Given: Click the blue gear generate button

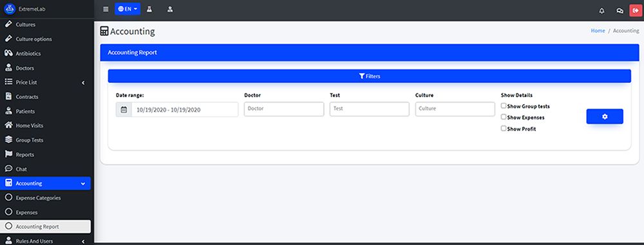Looking at the screenshot, I should click(x=605, y=116).
